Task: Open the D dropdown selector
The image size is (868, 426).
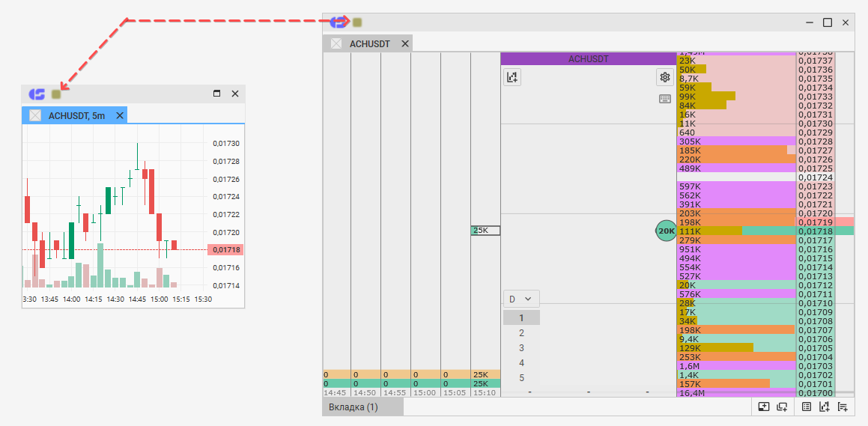Action: click(521, 299)
